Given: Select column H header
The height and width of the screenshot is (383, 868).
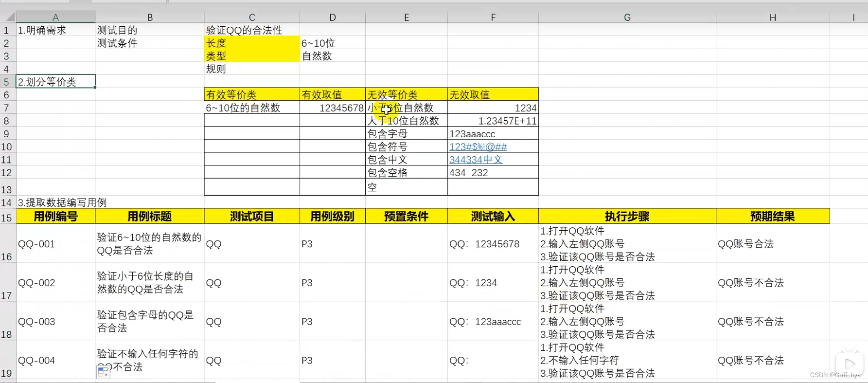Looking at the screenshot, I should (773, 17).
